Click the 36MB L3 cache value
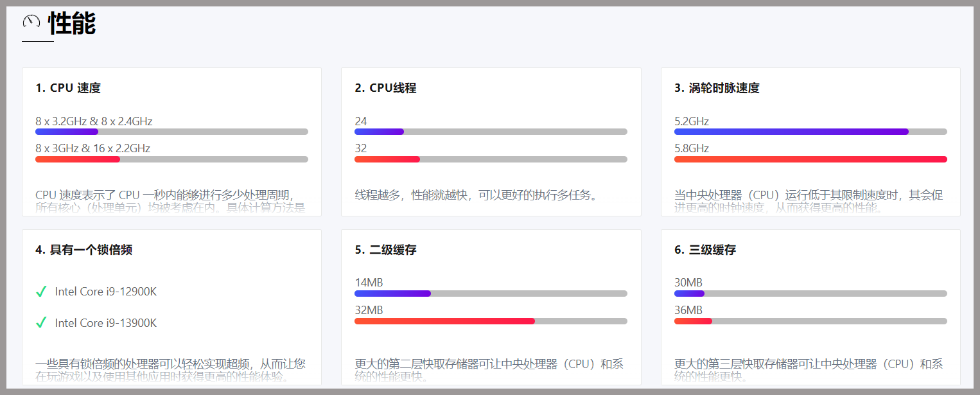 pos(688,310)
